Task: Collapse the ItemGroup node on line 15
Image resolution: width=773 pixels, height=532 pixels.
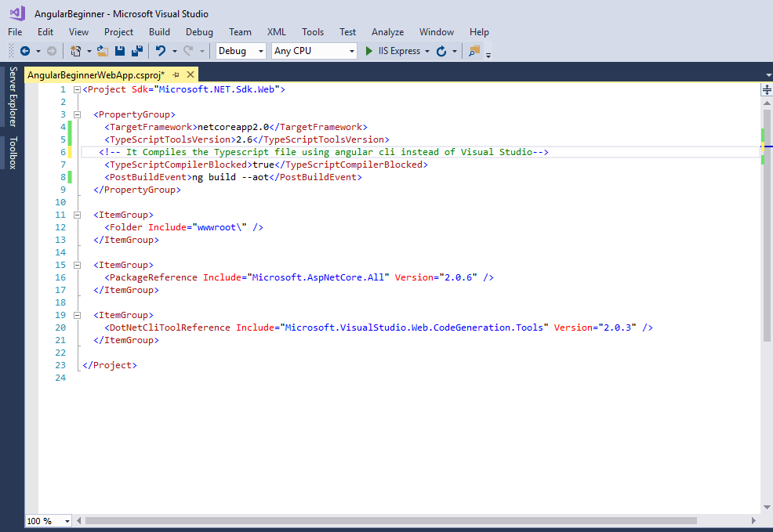Action: click(77, 265)
